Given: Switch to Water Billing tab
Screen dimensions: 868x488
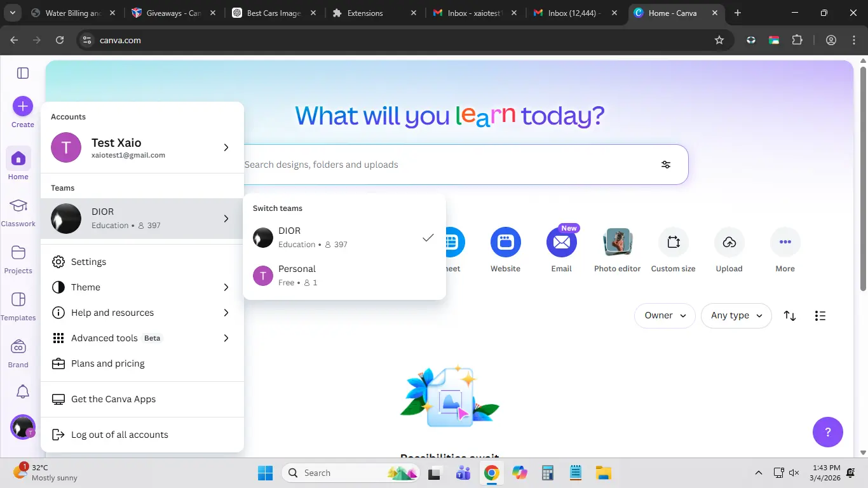Looking at the screenshot, I should [74, 13].
